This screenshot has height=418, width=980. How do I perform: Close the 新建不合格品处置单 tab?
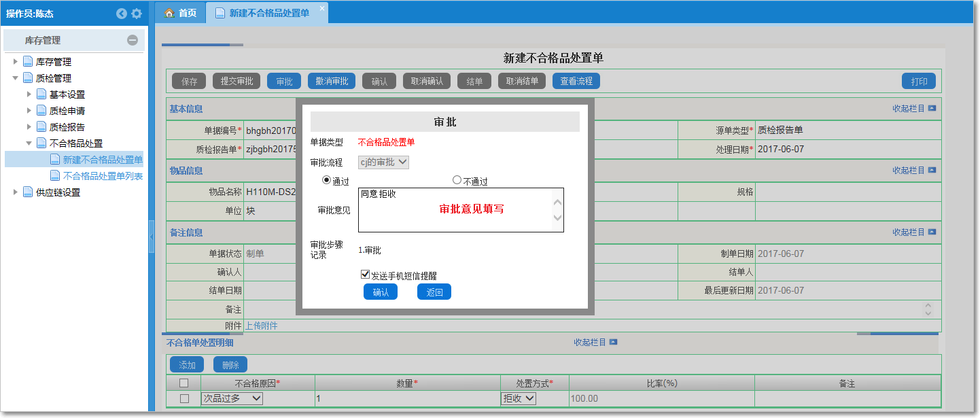tap(322, 7)
